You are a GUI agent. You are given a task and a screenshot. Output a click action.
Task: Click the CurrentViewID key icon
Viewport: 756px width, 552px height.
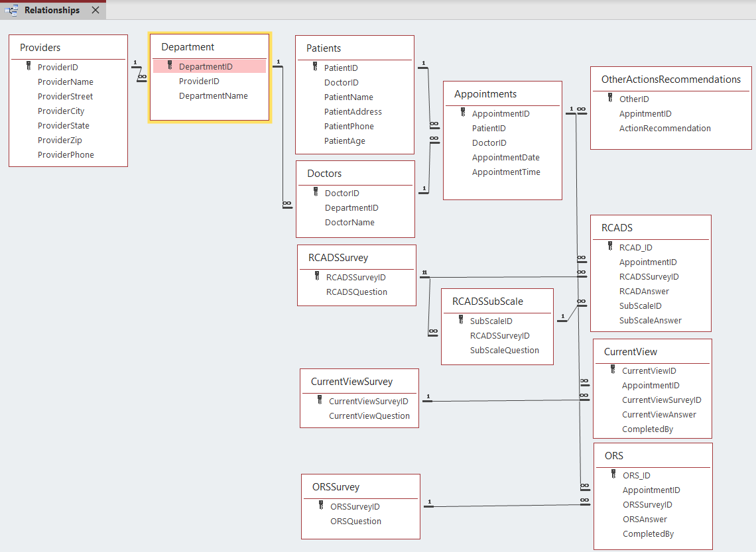click(x=613, y=370)
